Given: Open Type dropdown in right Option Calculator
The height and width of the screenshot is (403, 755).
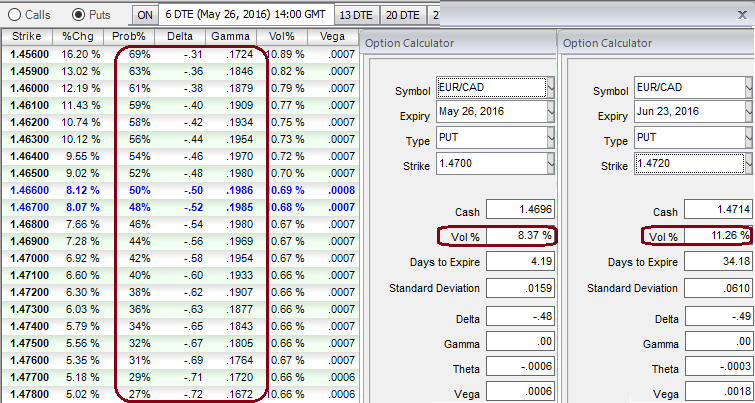Looking at the screenshot, I should (x=749, y=138).
